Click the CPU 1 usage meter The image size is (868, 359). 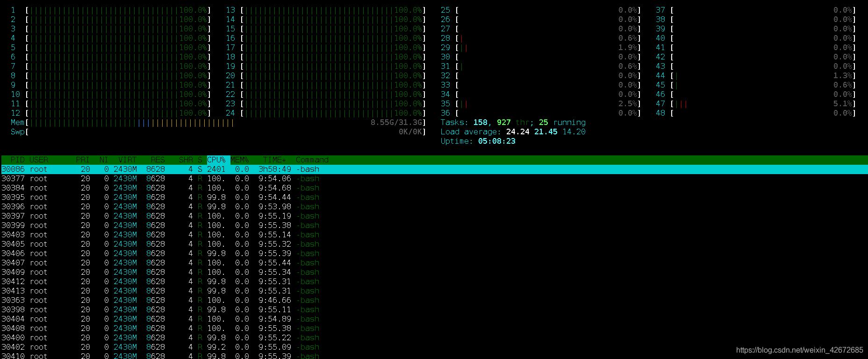click(x=111, y=10)
